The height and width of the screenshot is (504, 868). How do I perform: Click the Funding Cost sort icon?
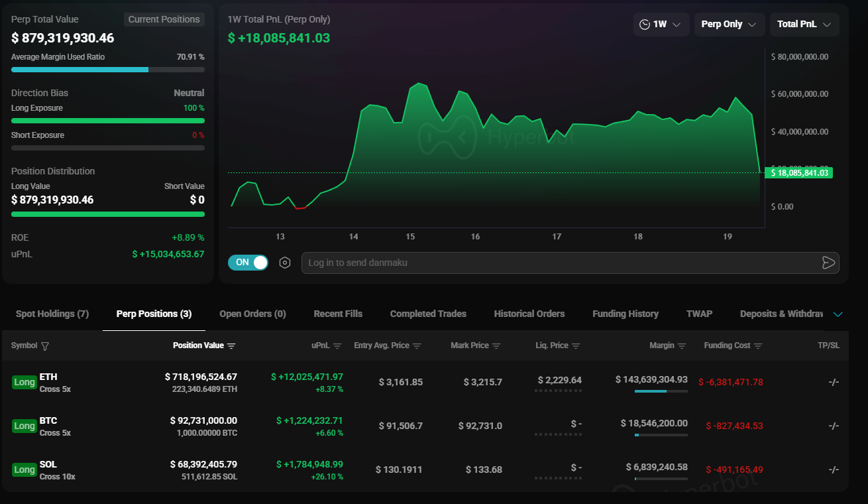coord(758,346)
